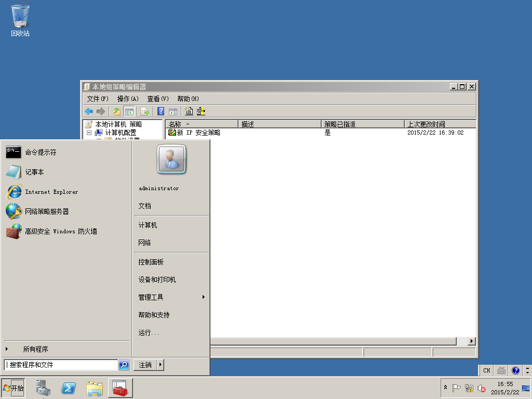Click the network warning tray icon
Screen dimensions: 532x399
(x=469, y=388)
